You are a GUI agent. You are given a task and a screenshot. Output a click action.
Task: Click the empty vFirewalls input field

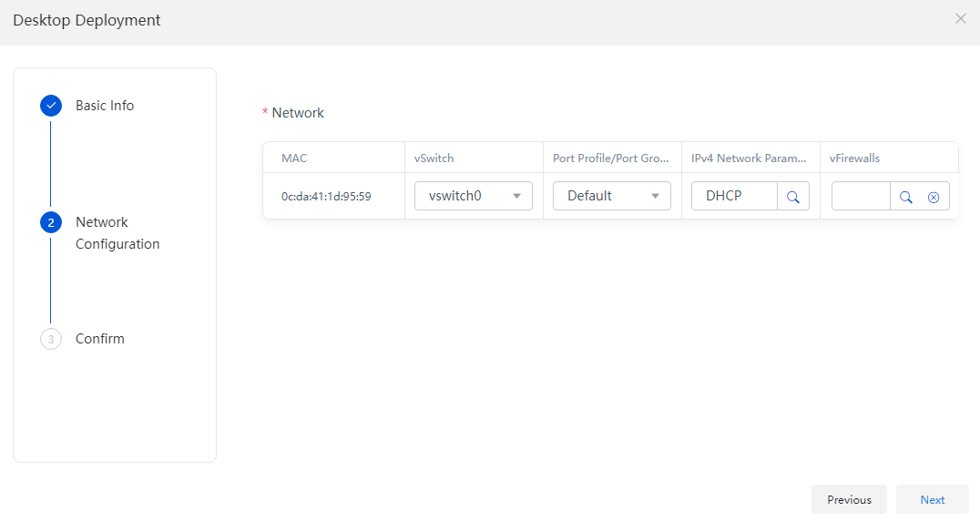tap(861, 196)
